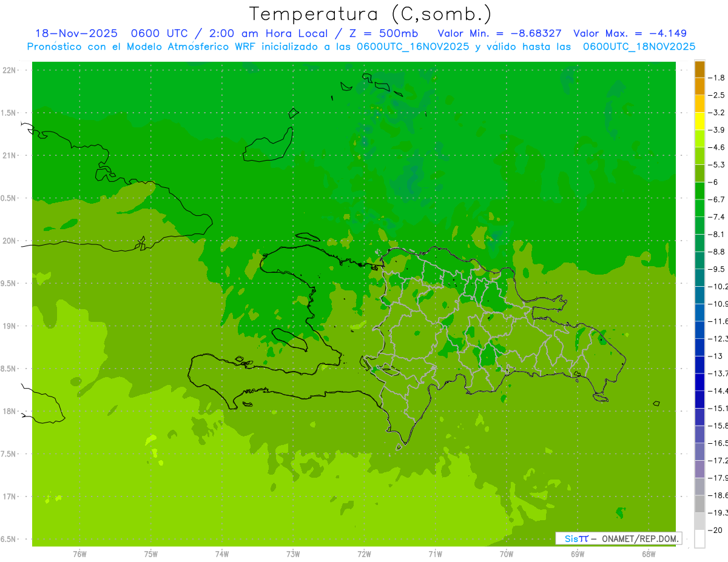
Task: Select the dark orange swatch above -1.8
Action: click(699, 69)
